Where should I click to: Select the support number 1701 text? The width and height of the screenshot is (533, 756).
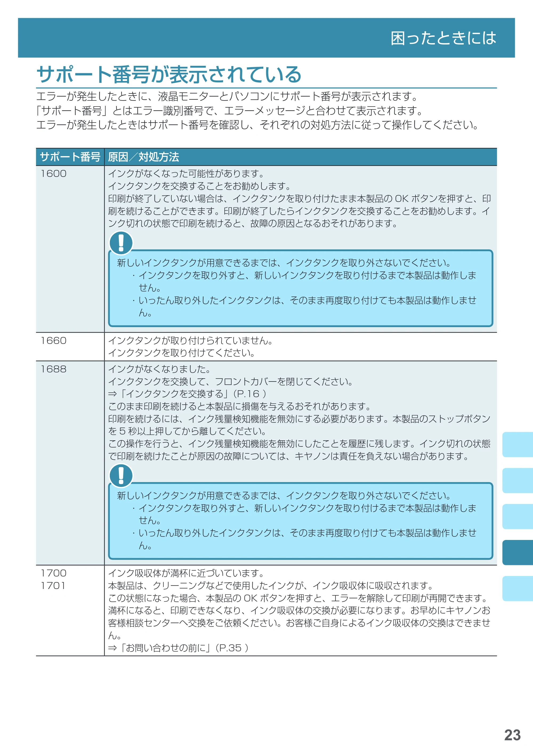53,586
